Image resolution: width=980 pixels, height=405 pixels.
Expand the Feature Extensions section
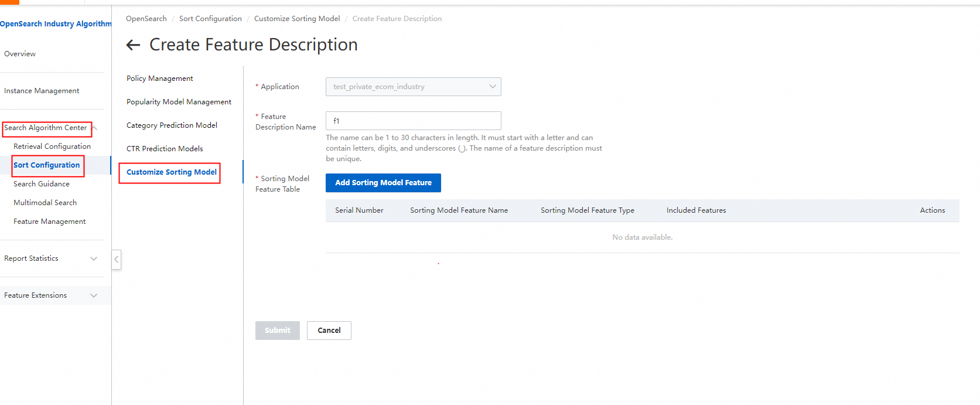click(x=94, y=295)
